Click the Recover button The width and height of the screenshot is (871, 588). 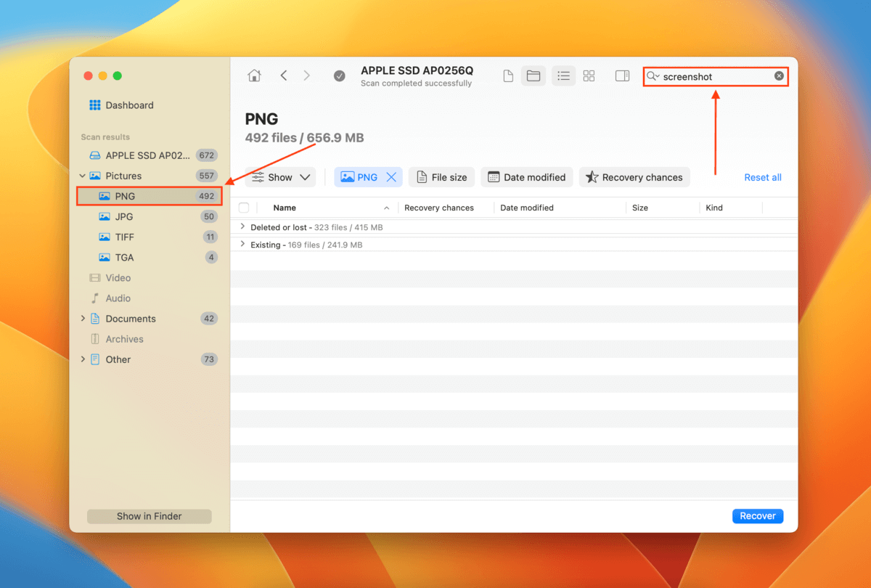[758, 516]
